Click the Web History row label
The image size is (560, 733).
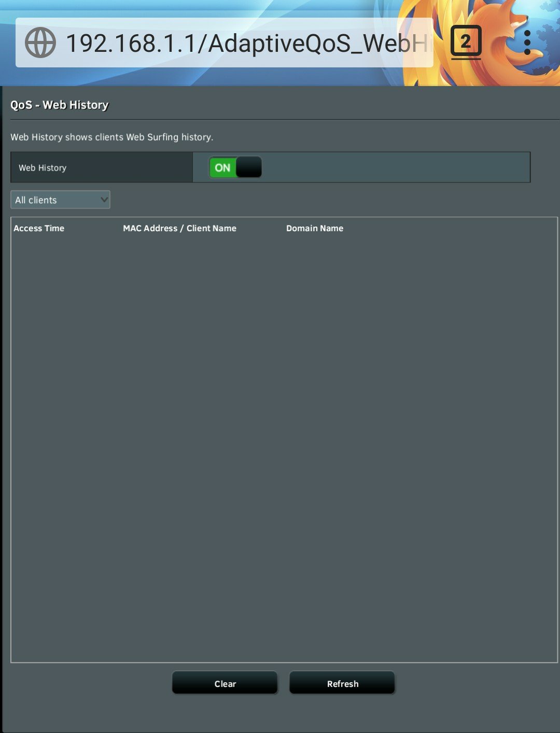coord(43,167)
